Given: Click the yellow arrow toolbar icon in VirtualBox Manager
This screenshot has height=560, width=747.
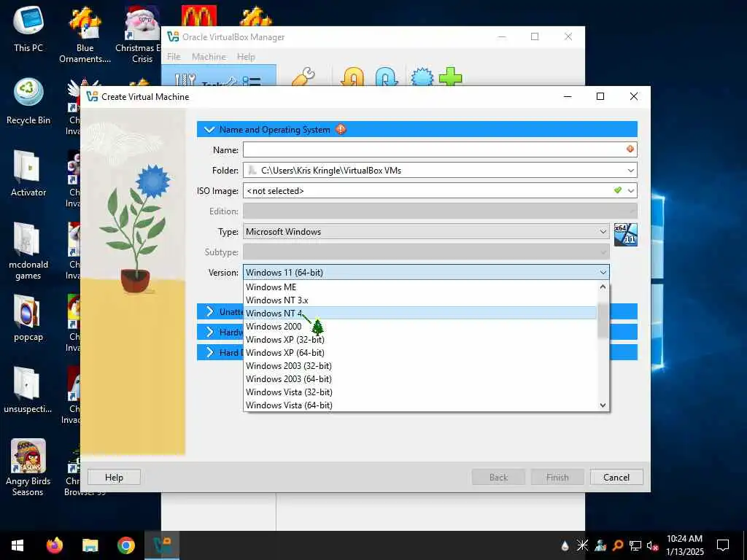Looking at the screenshot, I should click(x=352, y=76).
